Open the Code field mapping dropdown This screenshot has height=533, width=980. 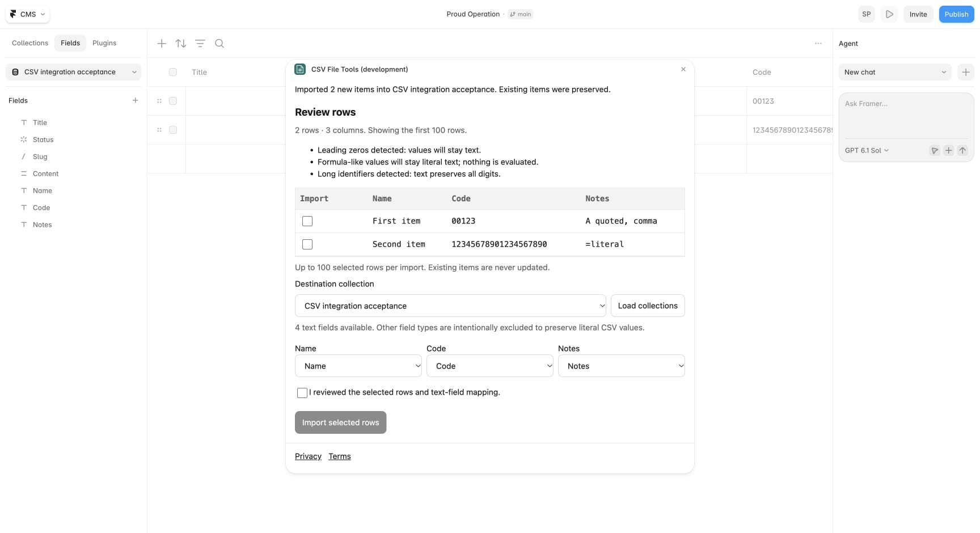(490, 366)
